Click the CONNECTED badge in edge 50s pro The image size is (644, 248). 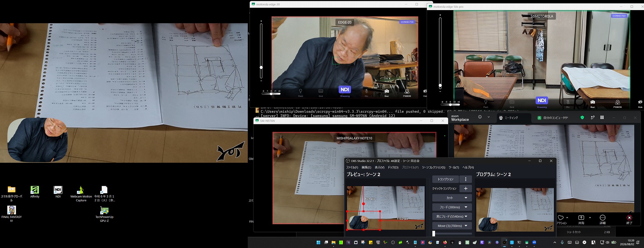tap(619, 16)
